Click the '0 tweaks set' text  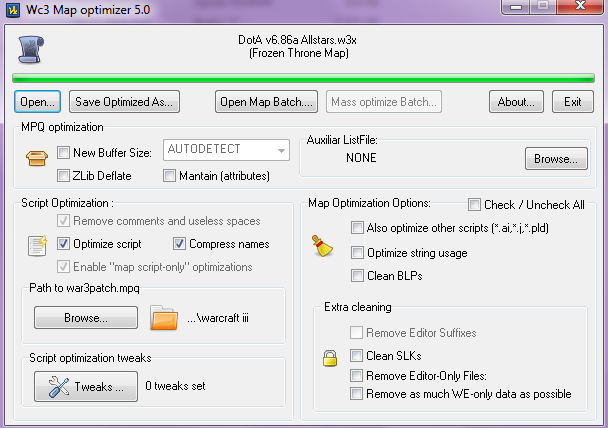coord(175,386)
